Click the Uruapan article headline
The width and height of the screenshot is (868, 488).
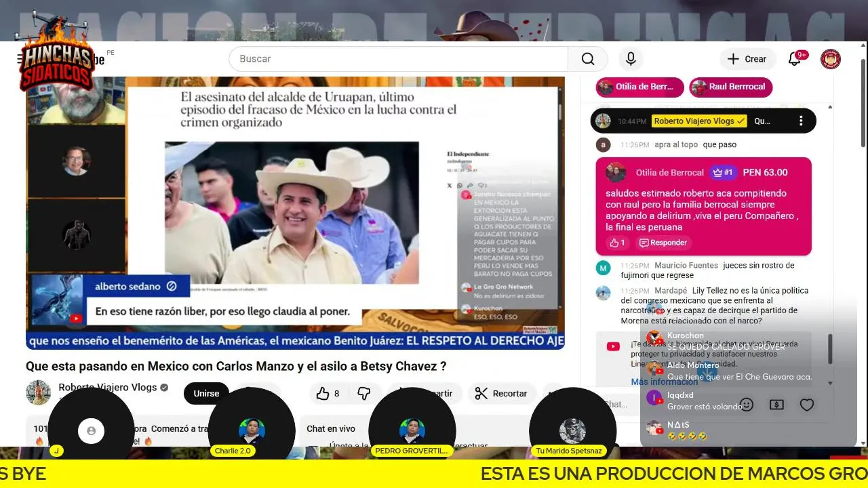tap(319, 110)
